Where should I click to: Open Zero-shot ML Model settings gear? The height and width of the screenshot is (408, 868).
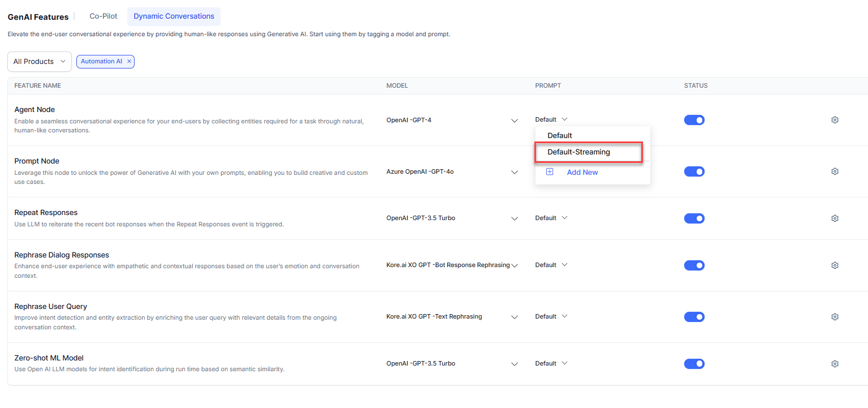[x=835, y=364]
